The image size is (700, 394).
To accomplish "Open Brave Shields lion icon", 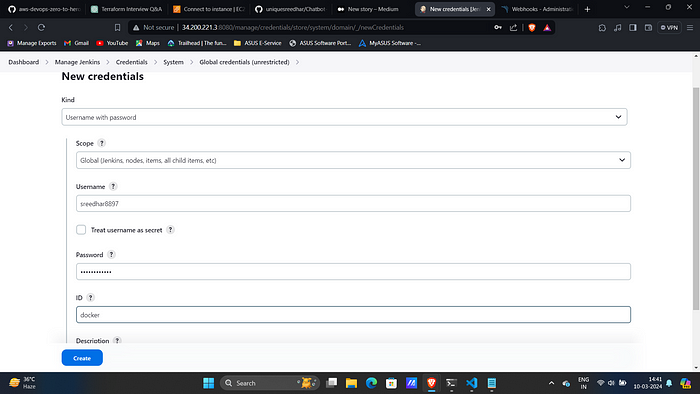I will click(532, 27).
